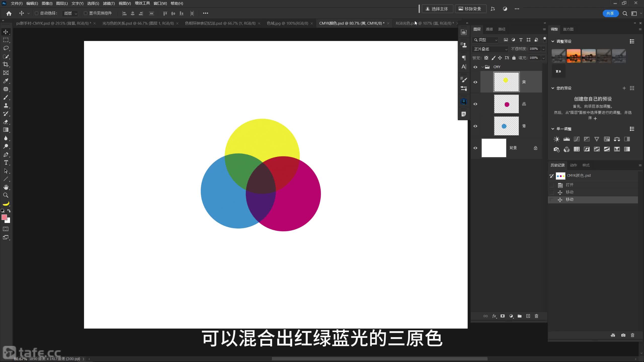Viewport: 644px width, 362px height.
Task: Click the 共享 button
Action: point(610,13)
